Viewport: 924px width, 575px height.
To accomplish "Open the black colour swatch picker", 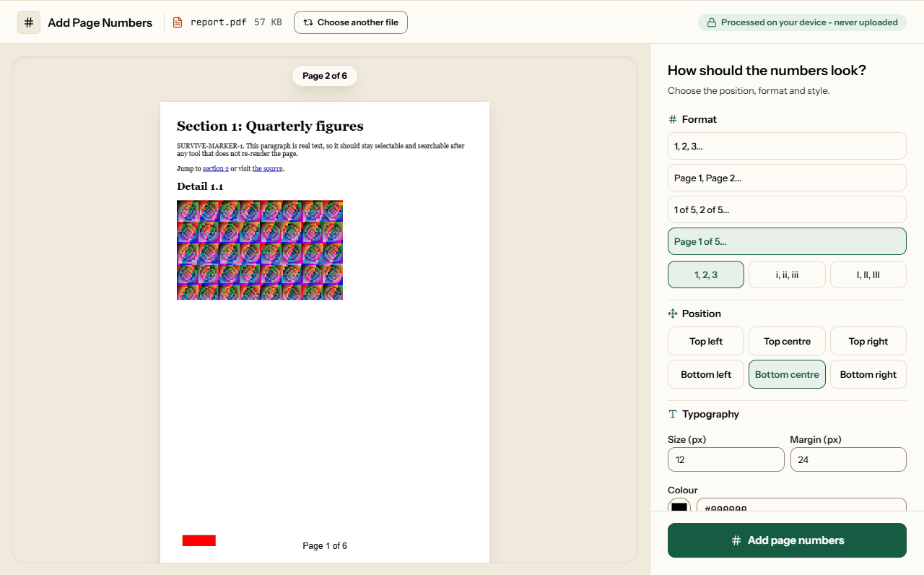I will coord(679,506).
